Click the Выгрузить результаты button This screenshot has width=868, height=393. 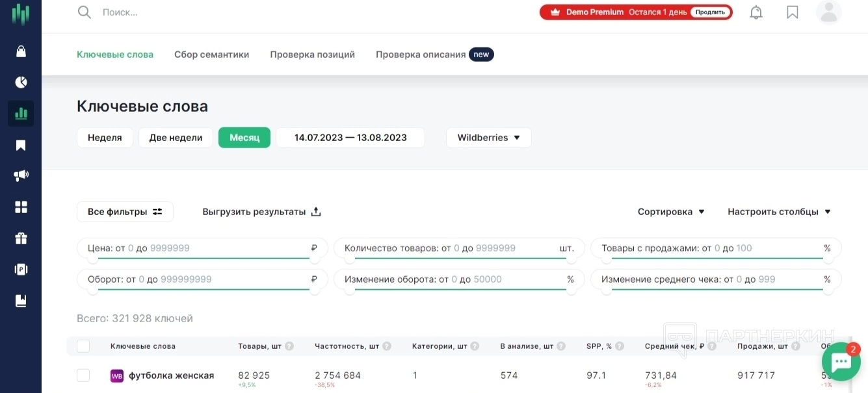click(261, 212)
